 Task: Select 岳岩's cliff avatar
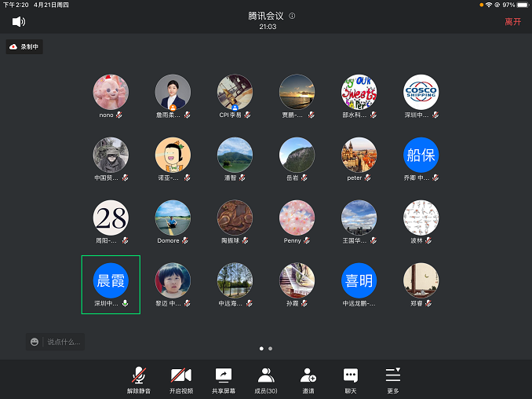tap(297, 155)
